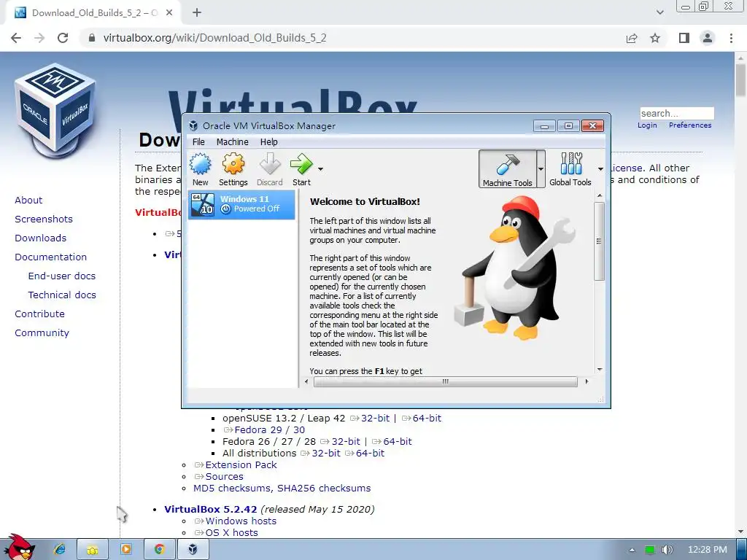Click the site lock icon in address bar
This screenshot has width=747, height=560.
(92, 38)
